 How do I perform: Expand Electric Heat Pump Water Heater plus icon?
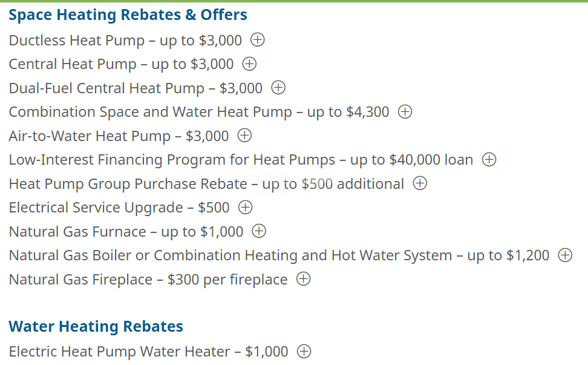pos(304,352)
